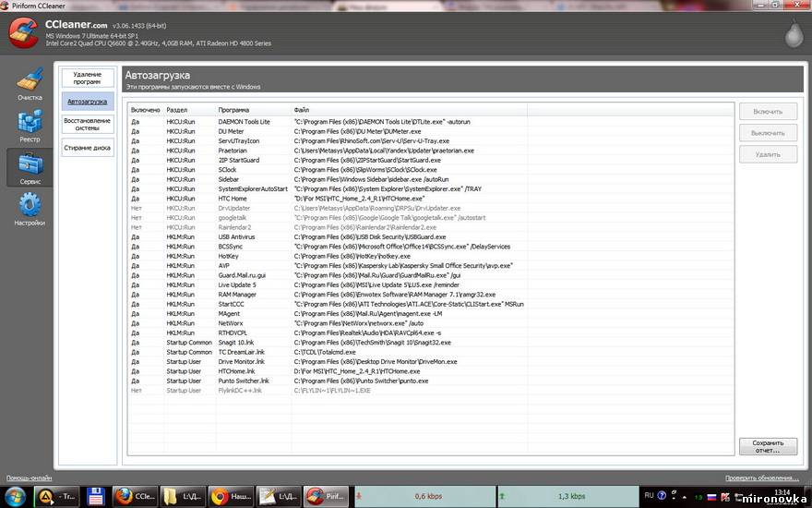Click Сохранить отчет button
This screenshot has width=812, height=508.
(x=768, y=446)
